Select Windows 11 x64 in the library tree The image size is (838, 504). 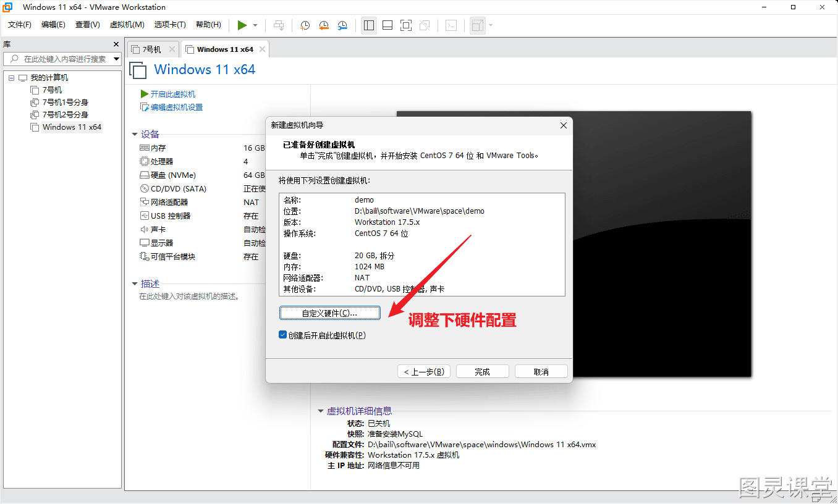72,127
